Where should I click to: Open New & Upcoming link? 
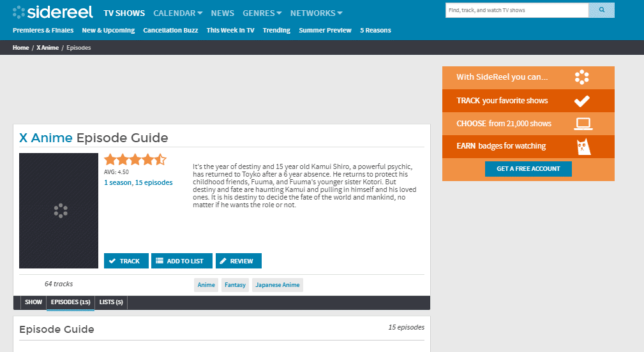(x=109, y=31)
